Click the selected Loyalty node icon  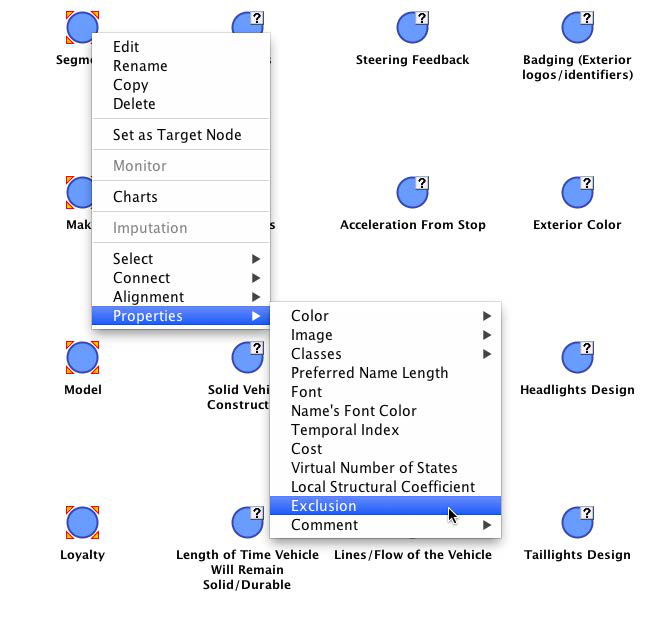tap(82, 523)
